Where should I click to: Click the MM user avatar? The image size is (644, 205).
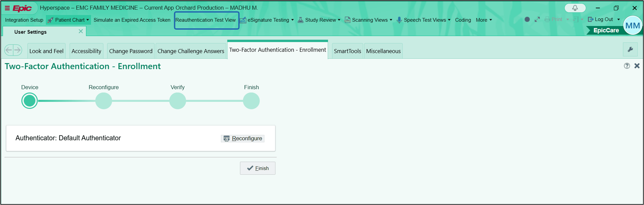point(632,26)
